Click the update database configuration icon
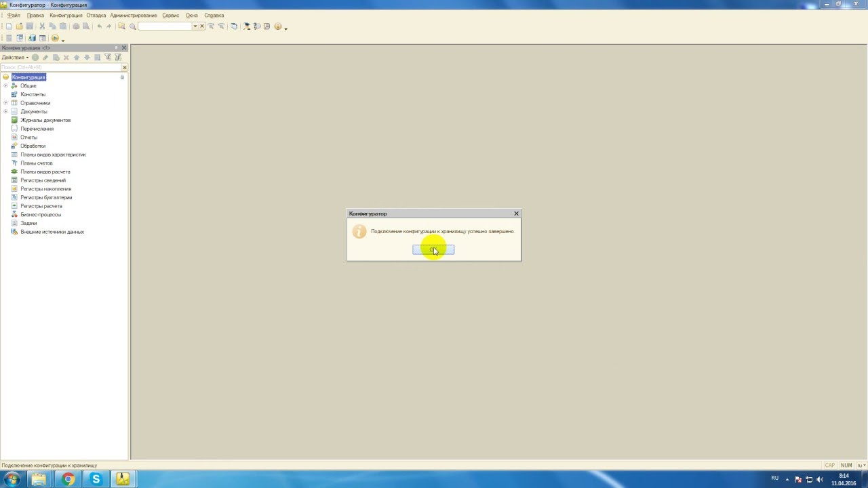Viewport: 868px width, 488px height. [32, 38]
